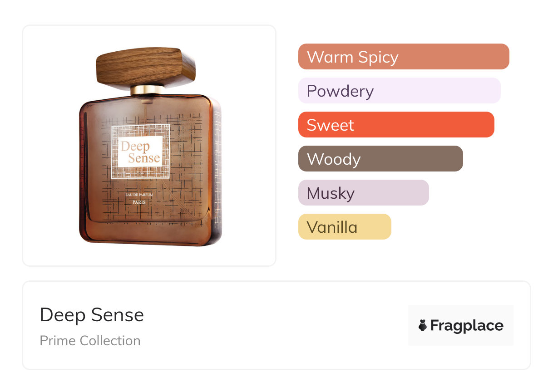Click the Fragplace wordmark text
553x392 pixels.
click(467, 325)
